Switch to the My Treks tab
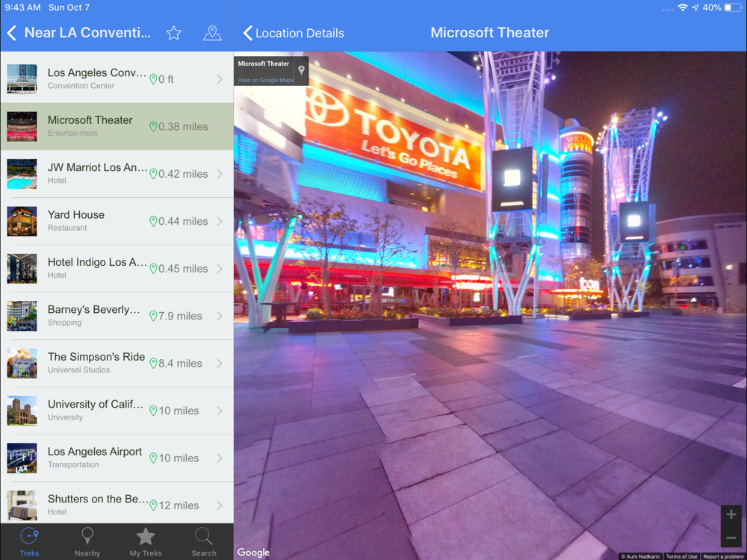This screenshot has height=560, width=747. [x=146, y=542]
